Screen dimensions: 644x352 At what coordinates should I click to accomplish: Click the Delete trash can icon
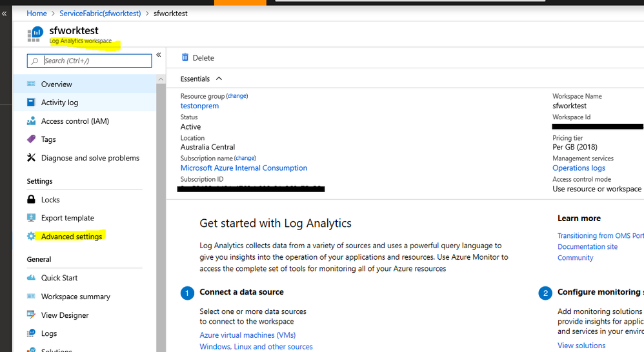[185, 57]
